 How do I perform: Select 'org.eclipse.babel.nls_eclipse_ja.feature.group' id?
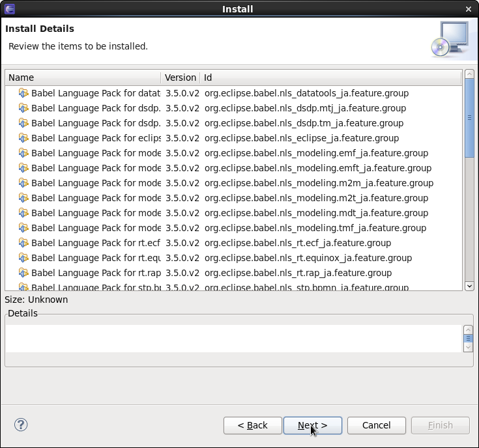pyautogui.click(x=302, y=138)
